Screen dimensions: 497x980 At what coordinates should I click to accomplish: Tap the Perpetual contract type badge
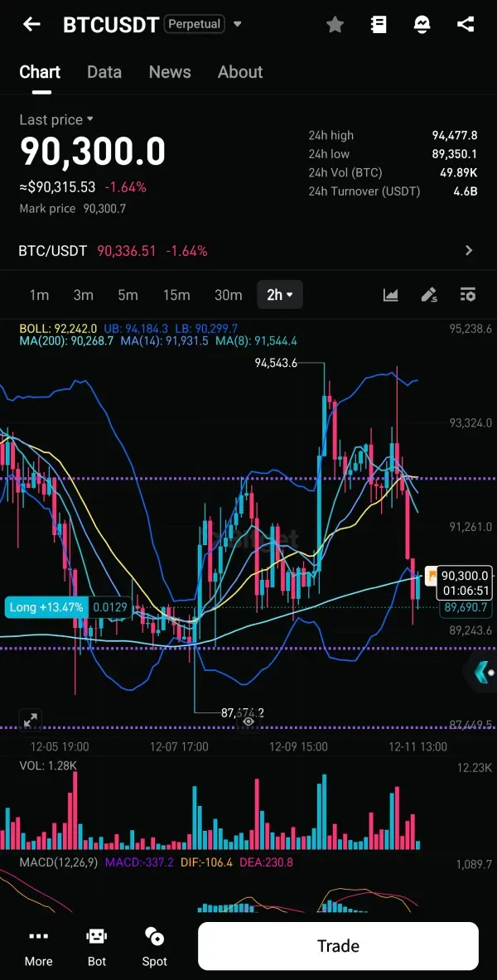pyautogui.click(x=195, y=24)
